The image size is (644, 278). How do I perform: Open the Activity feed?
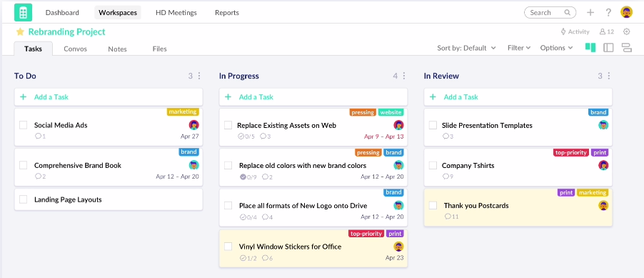click(x=575, y=31)
